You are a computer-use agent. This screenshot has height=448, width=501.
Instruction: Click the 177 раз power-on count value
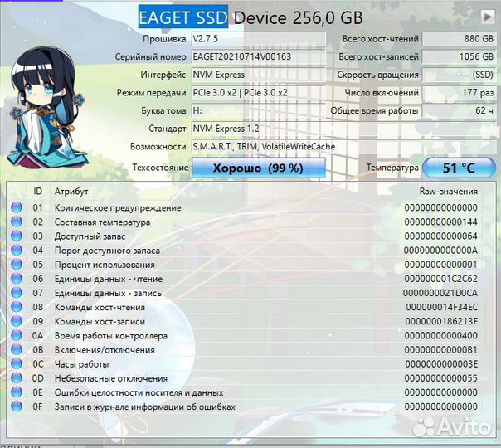point(459,93)
